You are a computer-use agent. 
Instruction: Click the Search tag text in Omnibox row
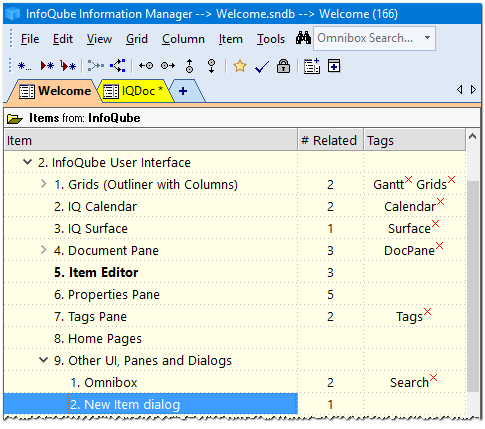[x=409, y=383]
